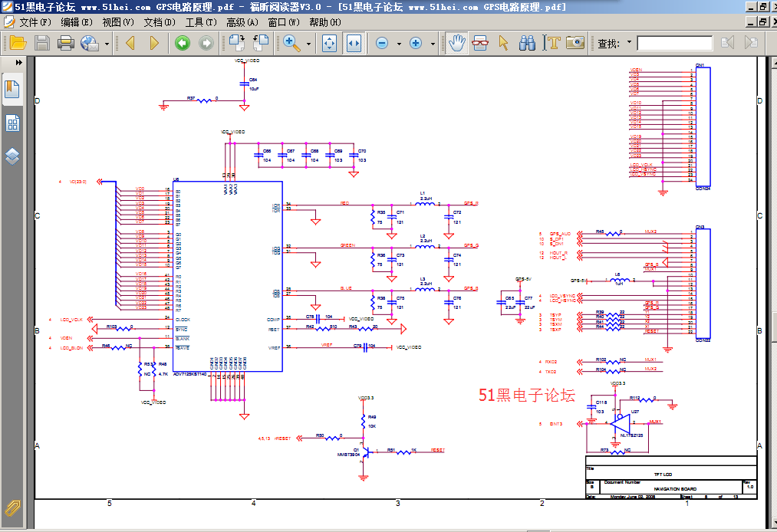
Task: Toggle the Fit Width icon
Action: click(354, 43)
